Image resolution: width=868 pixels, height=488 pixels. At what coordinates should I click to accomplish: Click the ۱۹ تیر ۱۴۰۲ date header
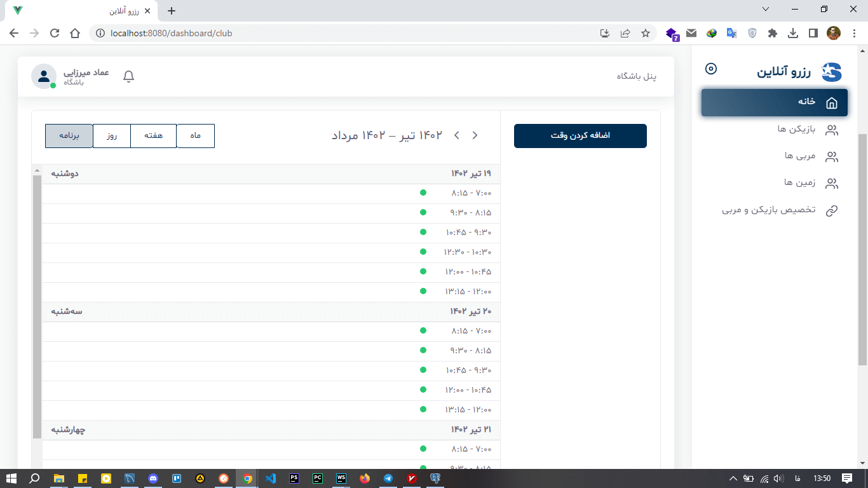(x=471, y=173)
